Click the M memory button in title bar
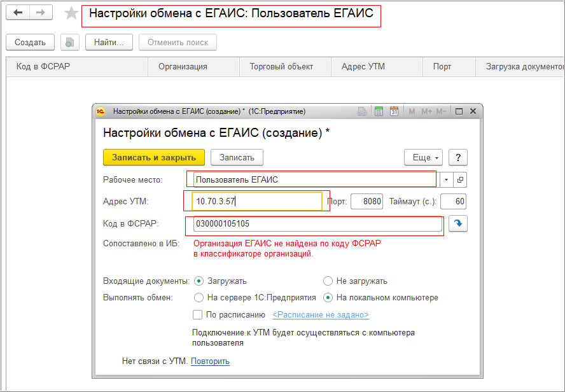The image size is (565, 392). tap(412, 111)
